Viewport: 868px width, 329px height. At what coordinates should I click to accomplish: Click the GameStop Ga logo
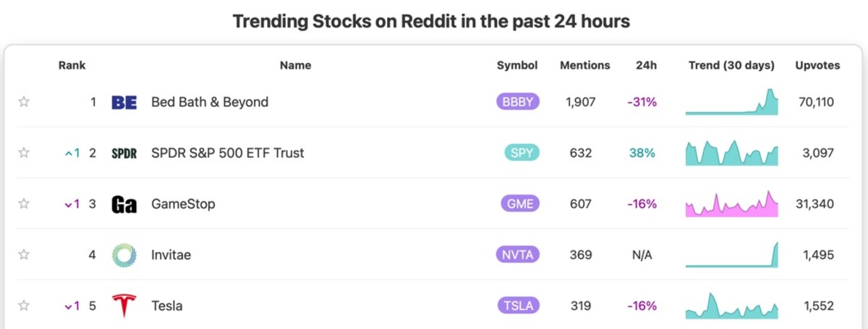click(x=124, y=205)
